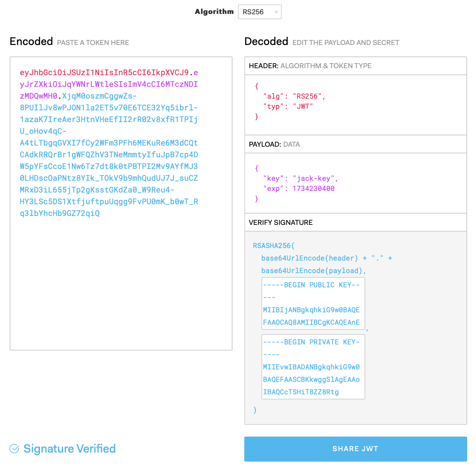476x469 pixels.
Task: Click the PASTE A TOKEN HERE hint text
Action: point(93,42)
